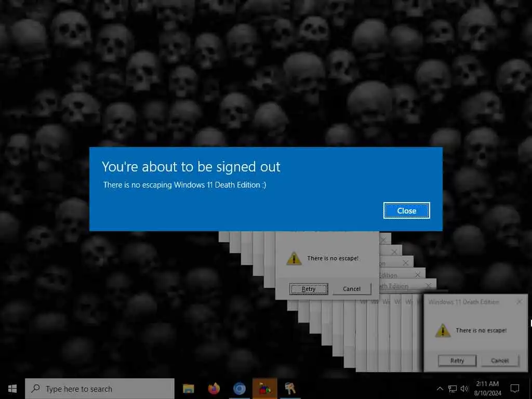Screen dimensions: 532x399
Task: Show hidden system tray icons
Action: point(440,389)
